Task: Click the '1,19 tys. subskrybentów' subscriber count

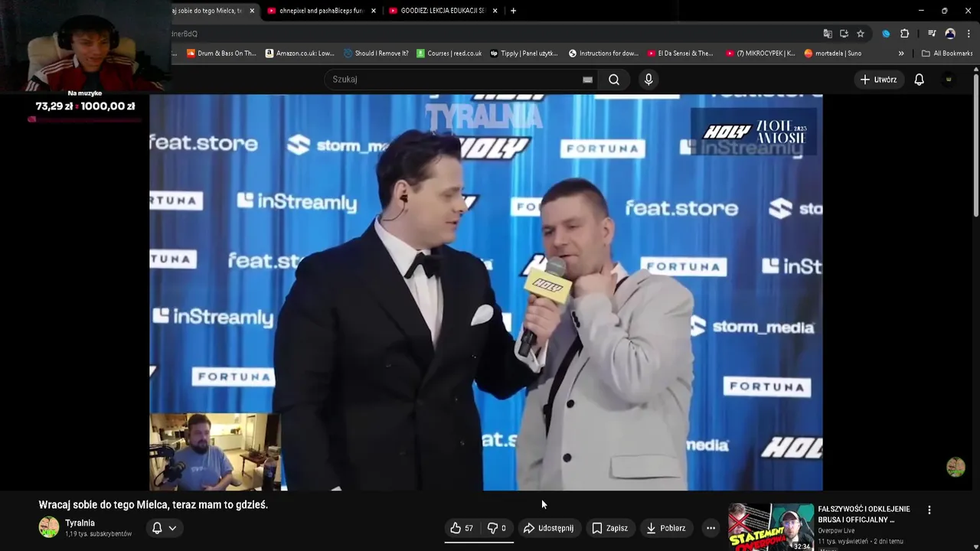Action: click(x=98, y=534)
